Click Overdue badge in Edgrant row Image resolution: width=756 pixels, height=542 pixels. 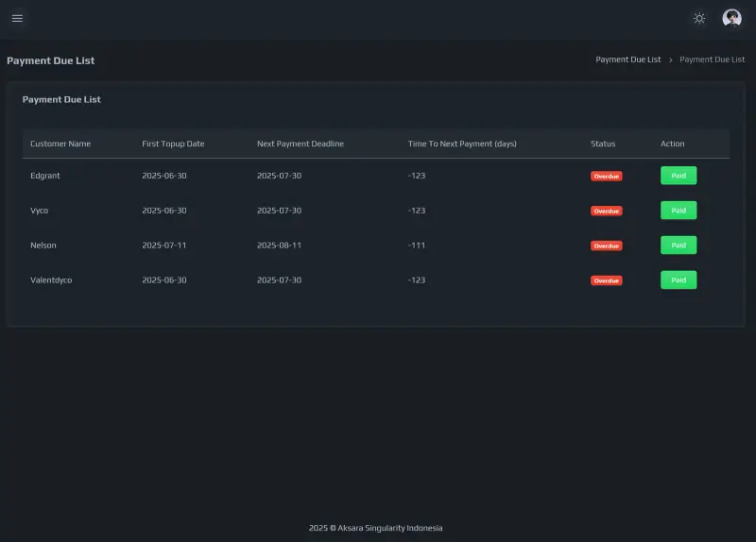click(606, 176)
